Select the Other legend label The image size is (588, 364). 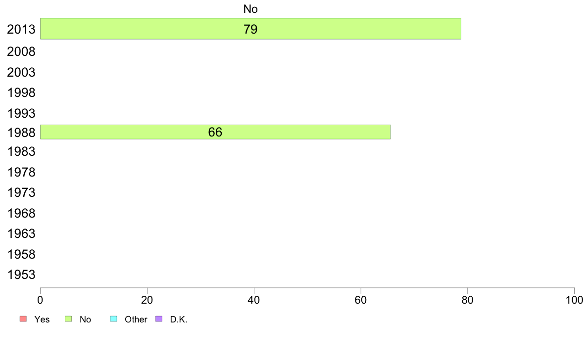[x=136, y=319]
